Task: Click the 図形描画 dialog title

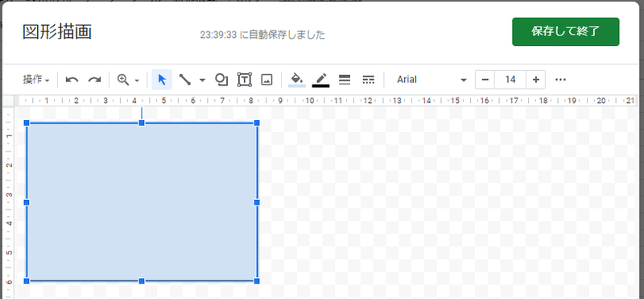Action: tap(56, 32)
